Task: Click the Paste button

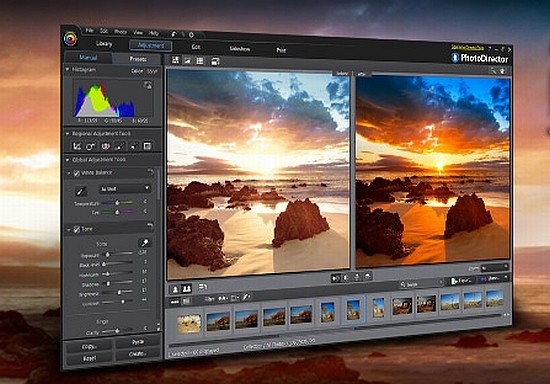Action: (138, 342)
